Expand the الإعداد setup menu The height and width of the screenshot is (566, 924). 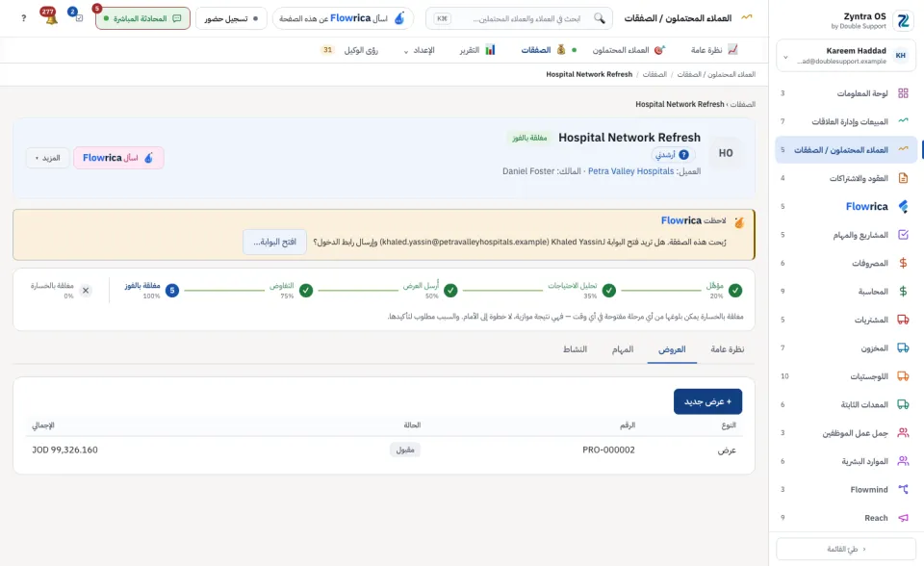419,50
